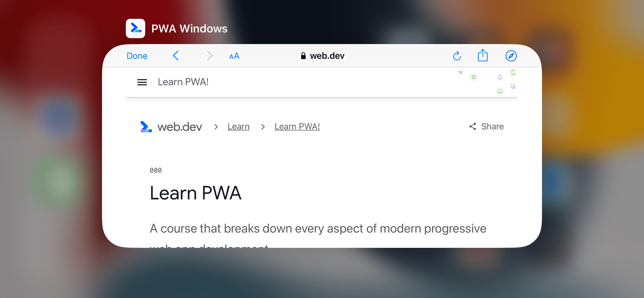Click the back navigation chevron
This screenshot has height=298, width=644.
[x=176, y=56]
